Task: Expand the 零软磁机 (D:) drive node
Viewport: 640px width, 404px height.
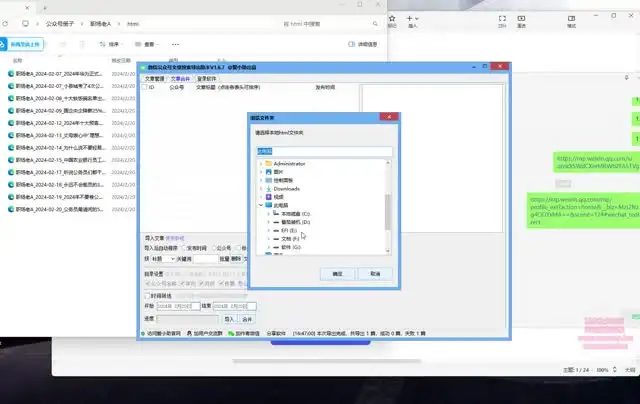Action: click(266, 221)
